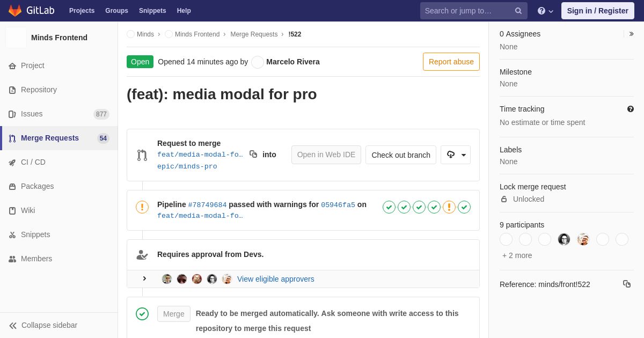This screenshot has height=338, width=644.
Task: Click the Merge Requests sidebar icon
Action: pyautogui.click(x=12, y=138)
